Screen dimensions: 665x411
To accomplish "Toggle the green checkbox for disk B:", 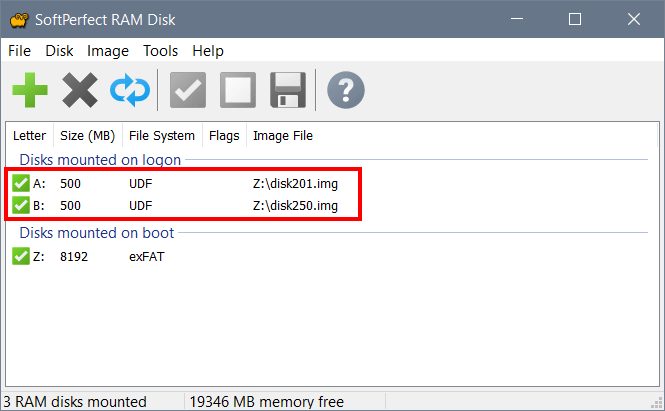I will pos(21,205).
